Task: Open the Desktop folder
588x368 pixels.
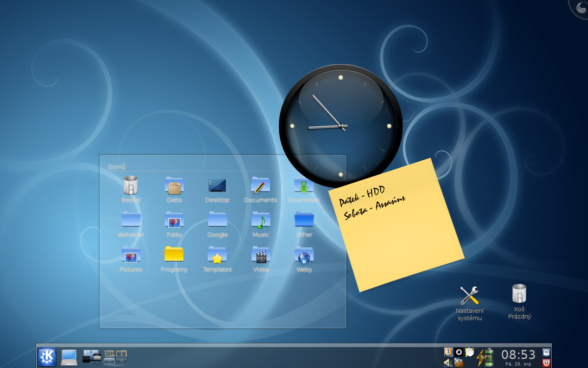Action: (x=217, y=189)
